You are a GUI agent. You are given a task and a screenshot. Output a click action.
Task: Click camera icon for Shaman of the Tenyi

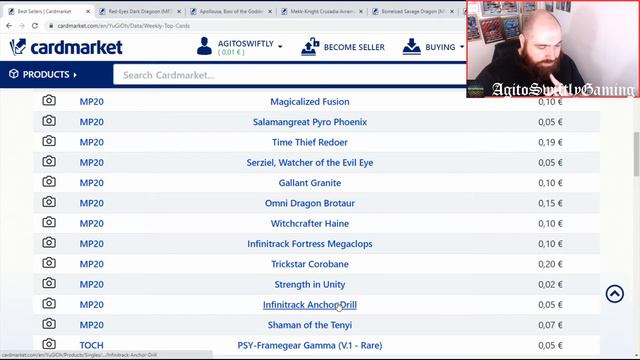click(49, 324)
